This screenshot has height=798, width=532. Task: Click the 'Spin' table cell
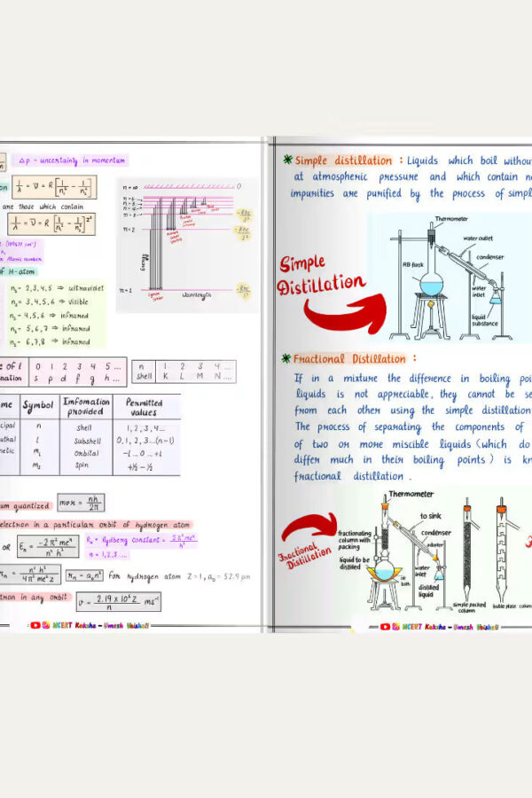click(82, 465)
